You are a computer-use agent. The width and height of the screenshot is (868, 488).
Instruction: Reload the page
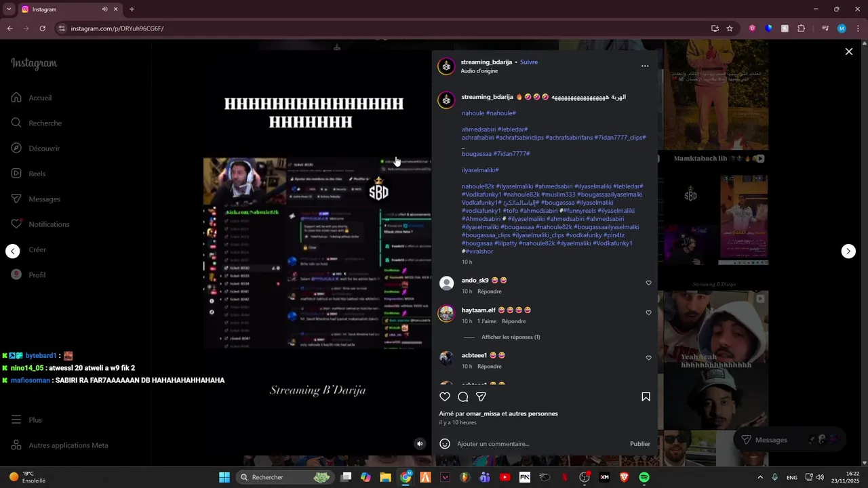coord(42,28)
